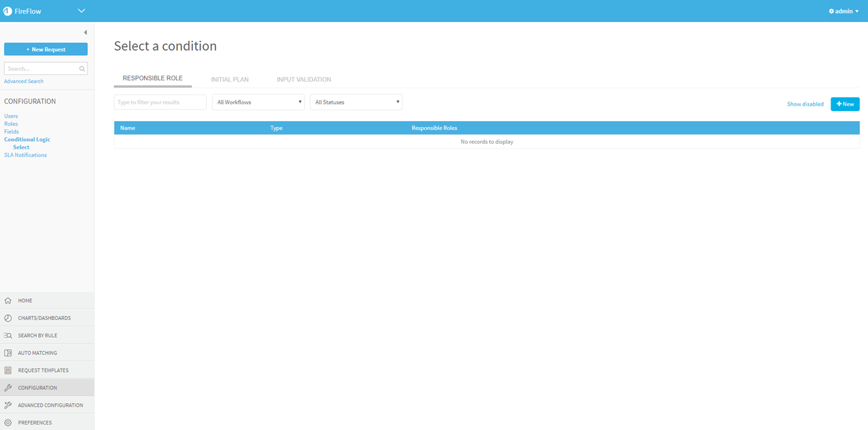Open the All Workflows dropdown

(x=258, y=102)
